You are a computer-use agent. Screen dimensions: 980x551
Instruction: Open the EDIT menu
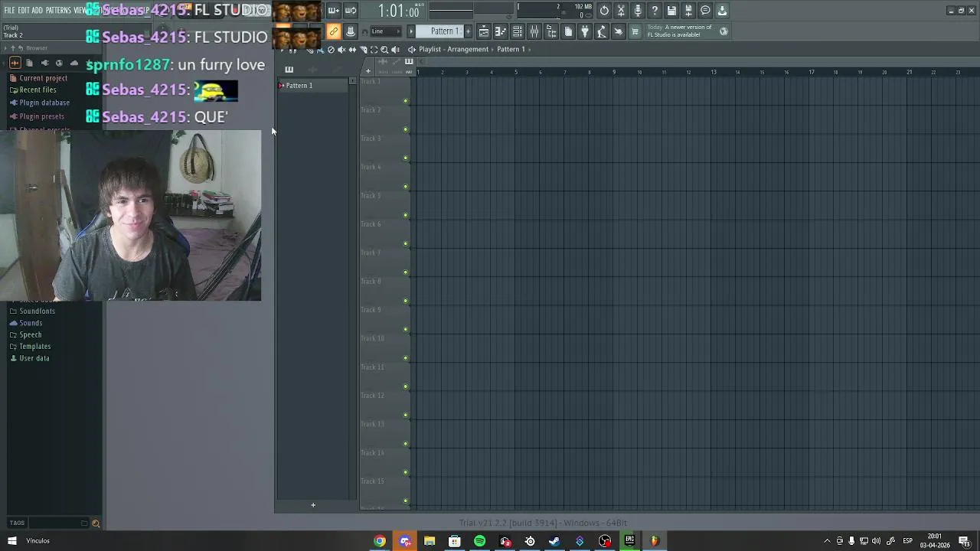[24, 10]
